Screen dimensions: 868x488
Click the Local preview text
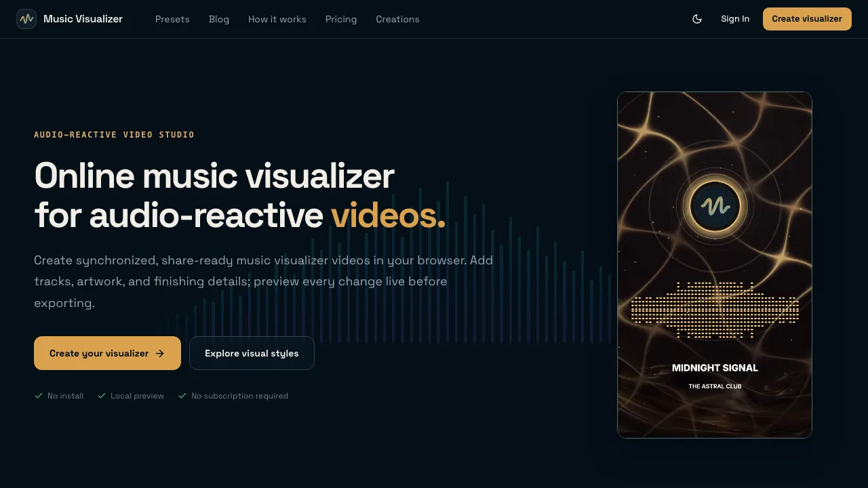pos(137,396)
